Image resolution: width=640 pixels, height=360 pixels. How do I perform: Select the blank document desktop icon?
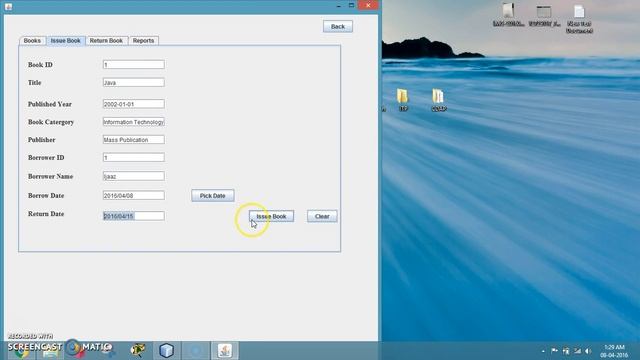tap(579, 19)
